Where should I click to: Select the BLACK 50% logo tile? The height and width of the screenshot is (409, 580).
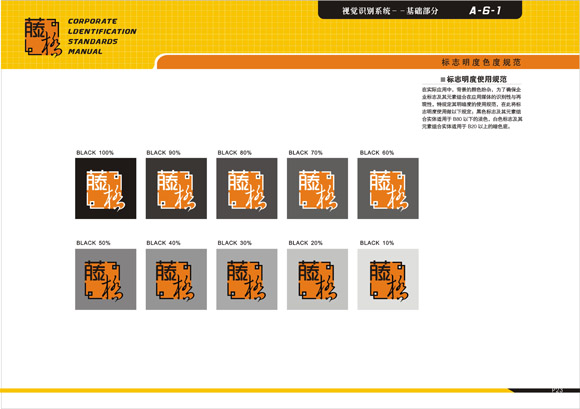click(x=105, y=279)
